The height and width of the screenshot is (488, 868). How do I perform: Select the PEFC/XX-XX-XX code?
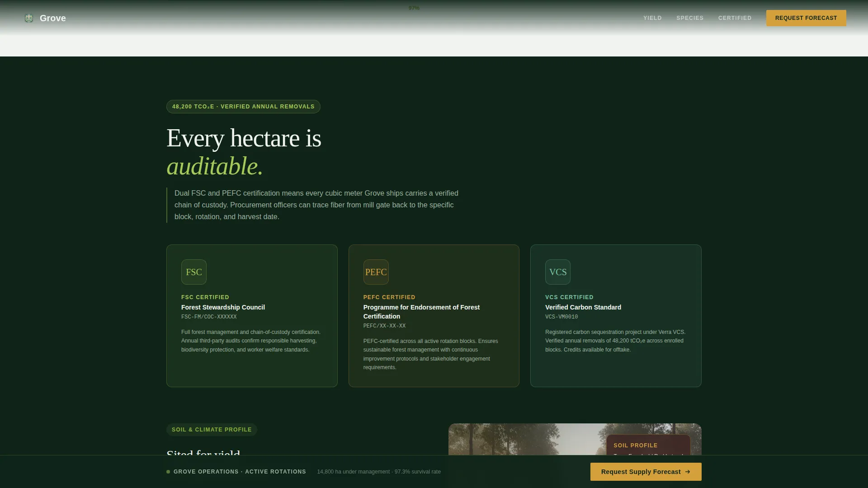[x=384, y=326]
